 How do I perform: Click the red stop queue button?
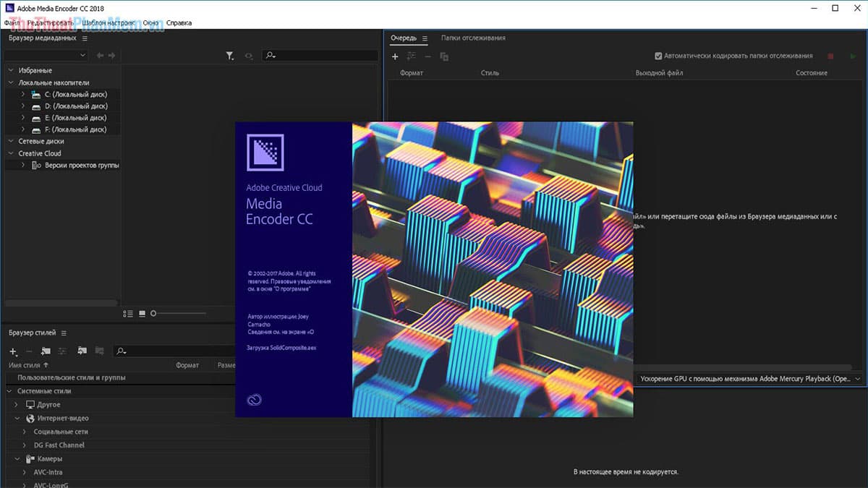830,56
